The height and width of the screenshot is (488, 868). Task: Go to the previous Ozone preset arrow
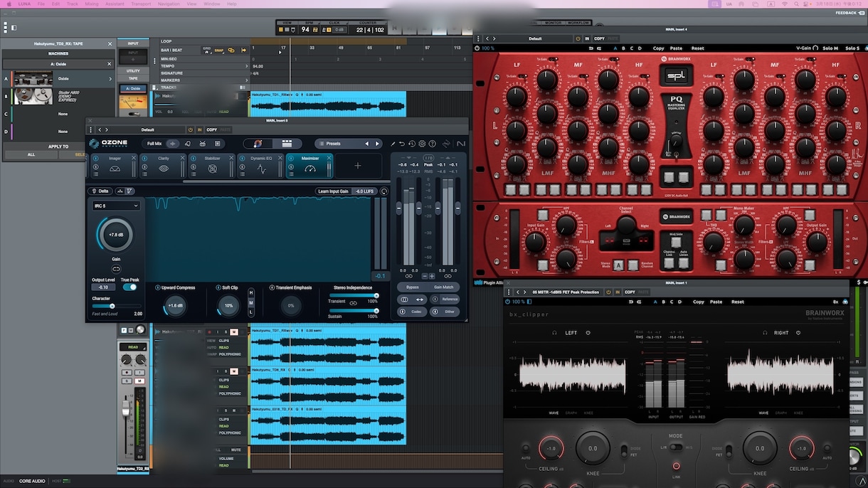tap(367, 144)
